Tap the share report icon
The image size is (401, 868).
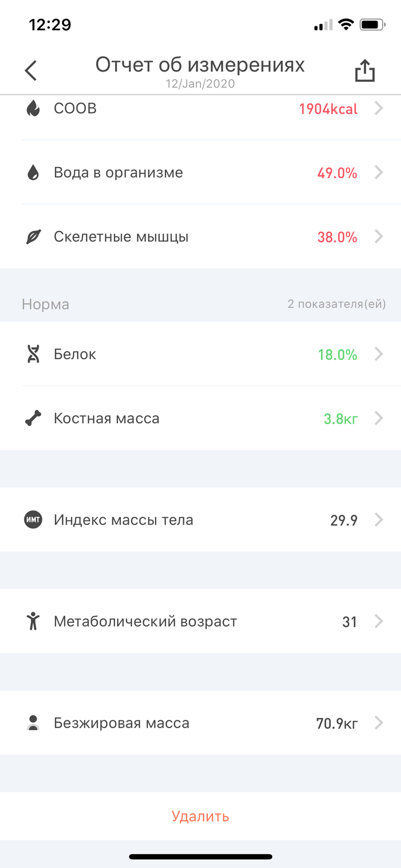tap(364, 71)
